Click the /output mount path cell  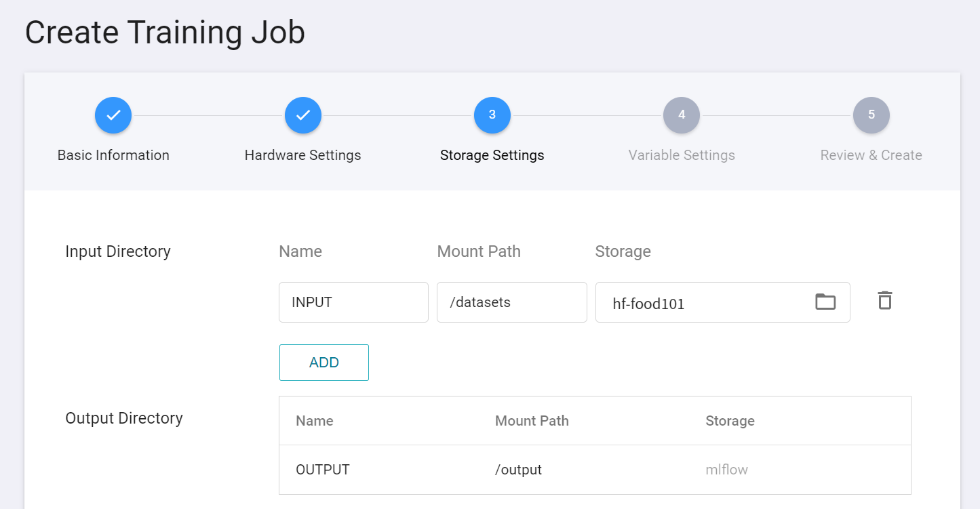[518, 470]
